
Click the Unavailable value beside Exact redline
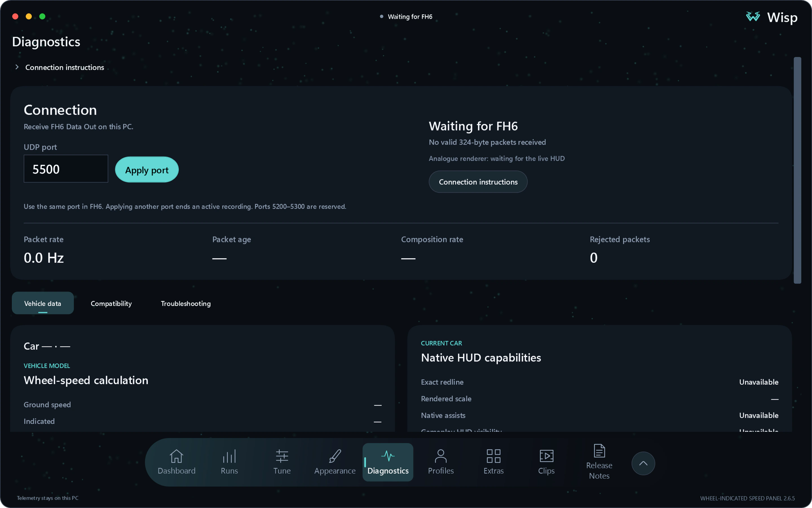click(x=759, y=382)
